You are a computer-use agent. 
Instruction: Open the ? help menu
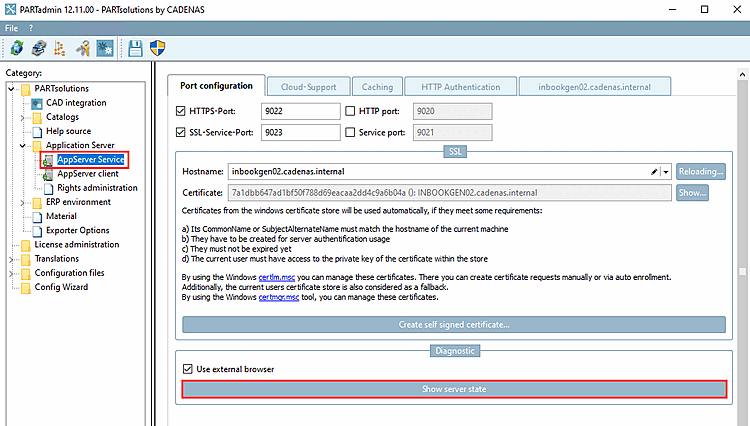[31, 28]
